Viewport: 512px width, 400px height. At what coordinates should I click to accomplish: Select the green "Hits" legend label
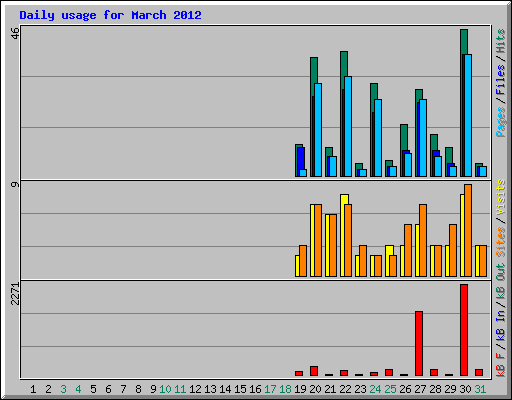[501, 41]
